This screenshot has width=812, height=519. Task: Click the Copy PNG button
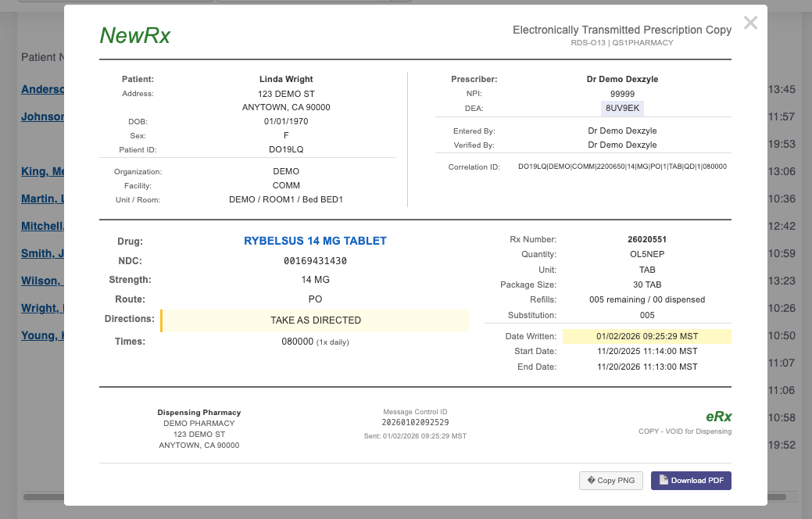610,480
